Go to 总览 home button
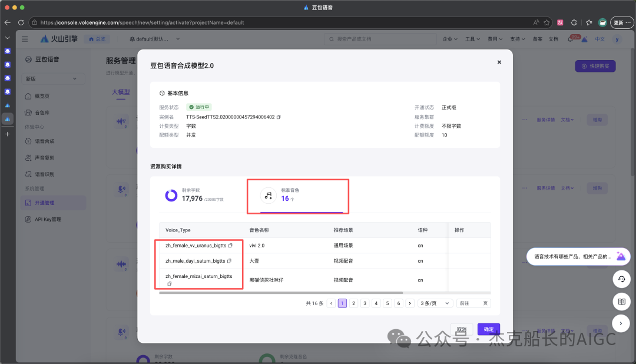This screenshot has width=636, height=364. click(x=97, y=39)
